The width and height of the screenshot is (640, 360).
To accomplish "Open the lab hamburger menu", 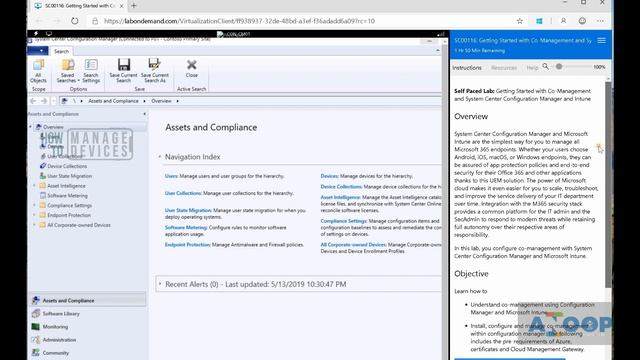I will (601, 40).
